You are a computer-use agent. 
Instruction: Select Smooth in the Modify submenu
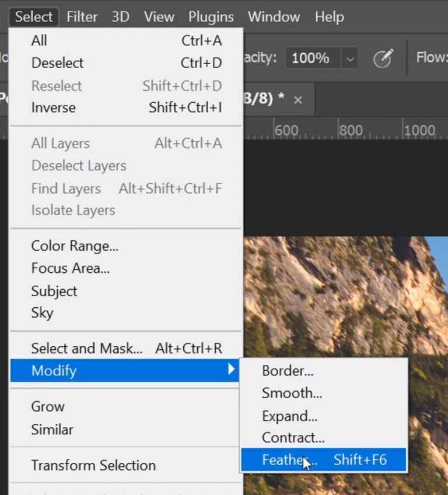(x=291, y=393)
